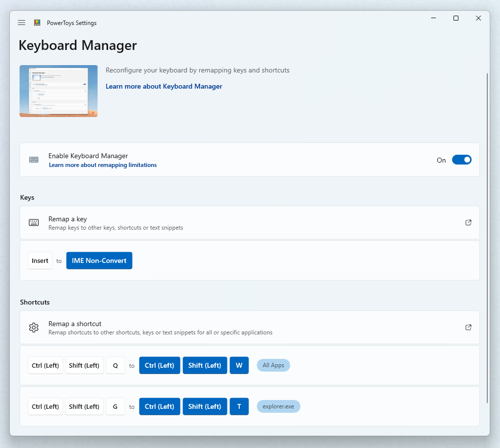The height and width of the screenshot is (448, 500).
Task: Click the keyboard icon beside Remap a key
Action: 33,222
